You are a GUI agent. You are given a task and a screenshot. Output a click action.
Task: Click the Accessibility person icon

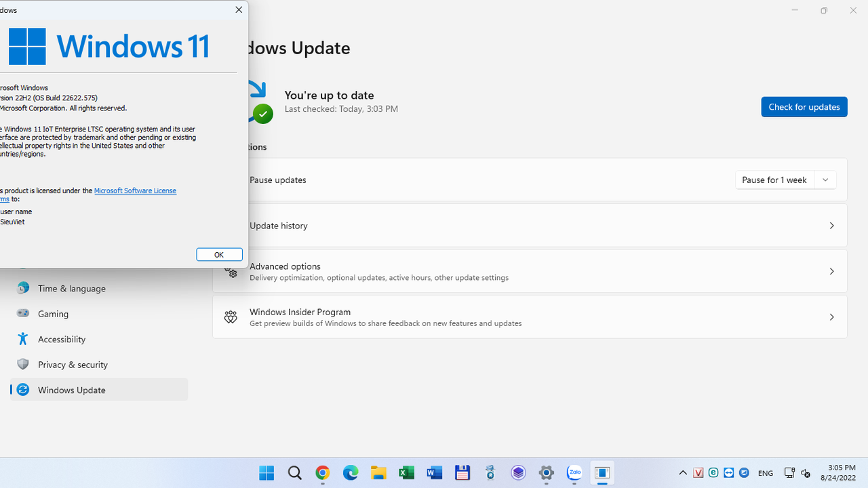point(23,339)
